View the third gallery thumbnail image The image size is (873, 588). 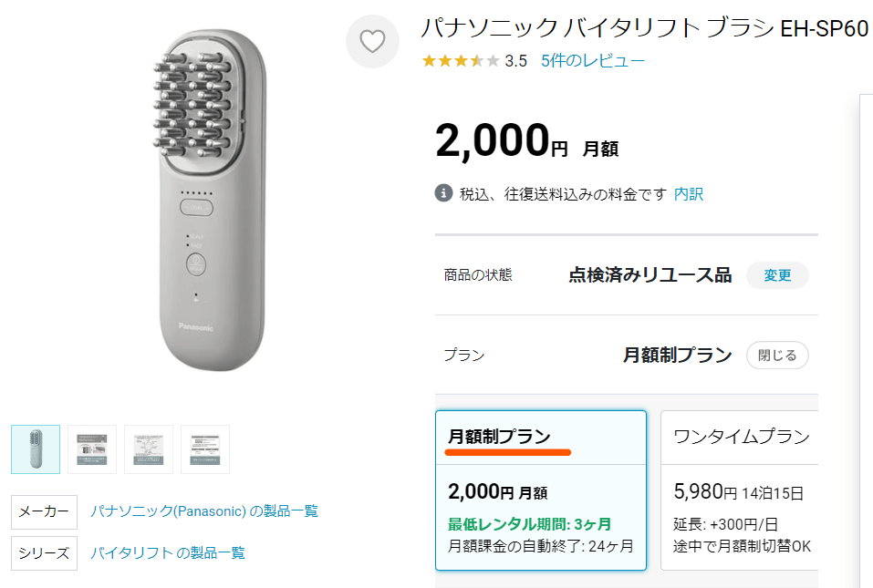pyautogui.click(x=149, y=449)
